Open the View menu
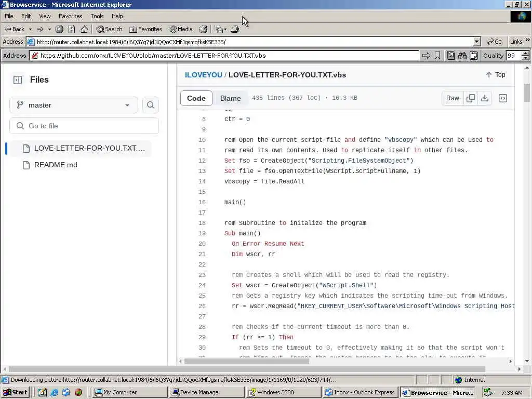 tap(45, 16)
